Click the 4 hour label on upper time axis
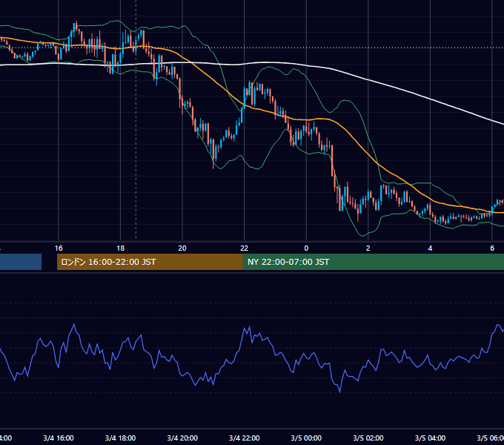The width and height of the screenshot is (504, 445). [x=430, y=248]
